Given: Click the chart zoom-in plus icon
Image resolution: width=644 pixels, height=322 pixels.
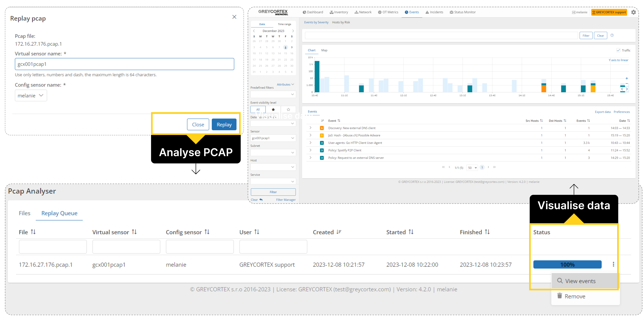Looking at the screenshot, I should 626,78.
